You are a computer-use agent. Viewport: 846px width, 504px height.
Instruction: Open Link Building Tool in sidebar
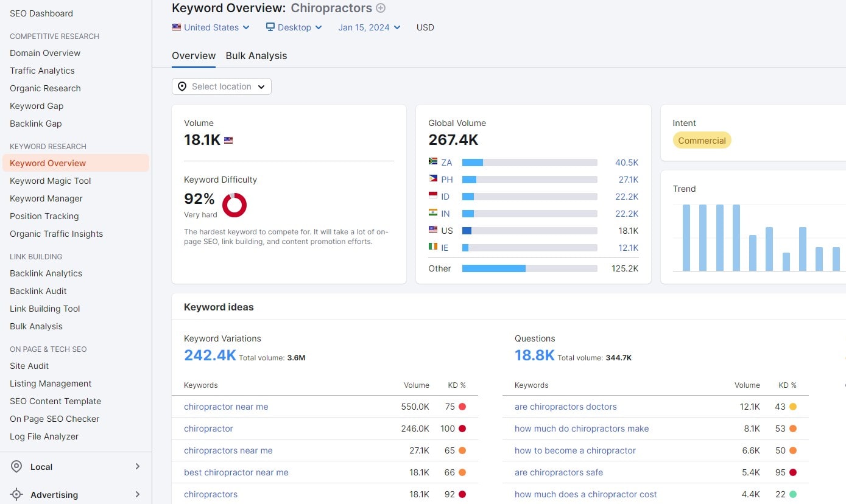point(45,309)
